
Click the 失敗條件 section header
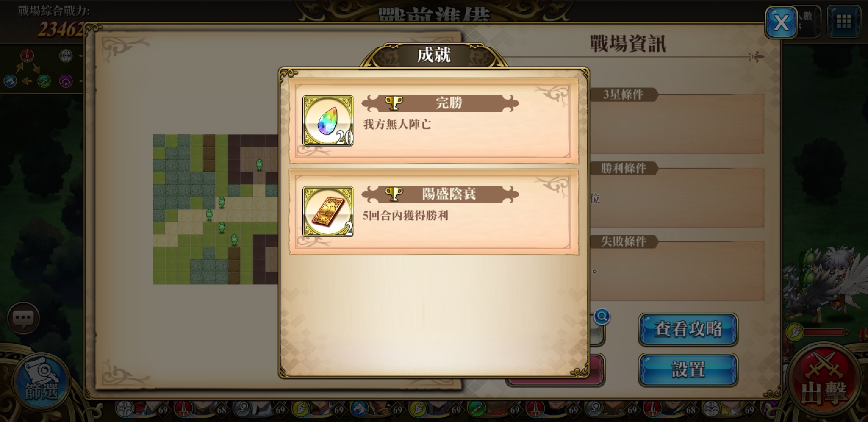click(x=623, y=241)
